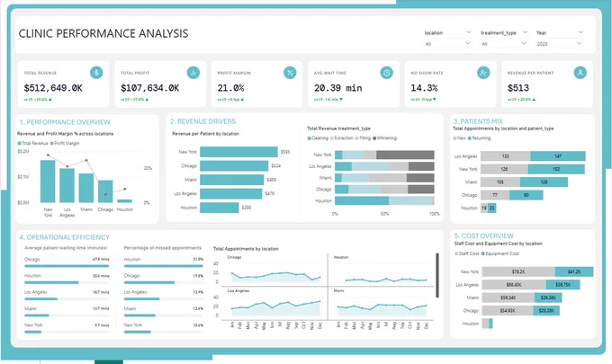Image resolution: width=612 pixels, height=364 pixels.
Task: Toggle Equipment Cost legend item
Action: 500,253
